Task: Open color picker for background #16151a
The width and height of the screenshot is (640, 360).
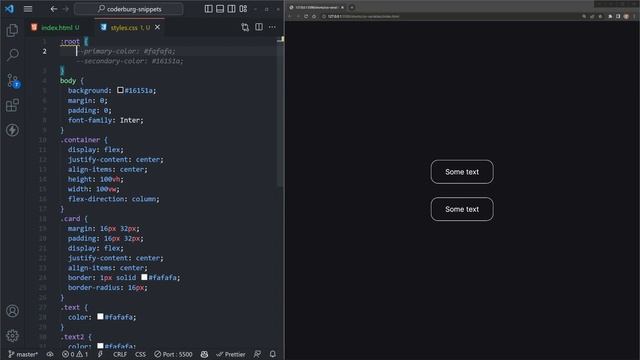Action: pos(120,90)
